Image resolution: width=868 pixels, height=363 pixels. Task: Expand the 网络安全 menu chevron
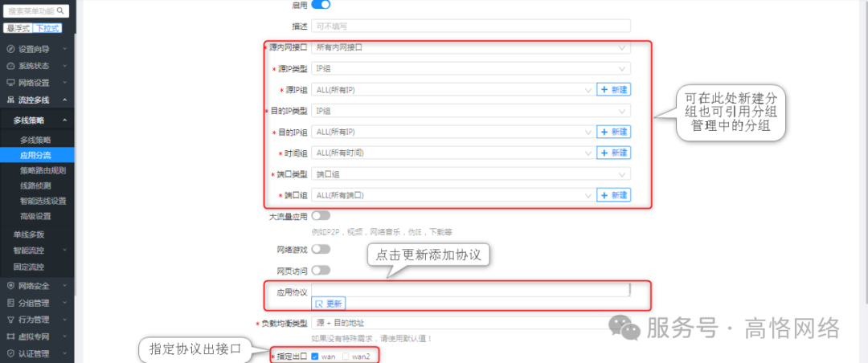(65, 286)
